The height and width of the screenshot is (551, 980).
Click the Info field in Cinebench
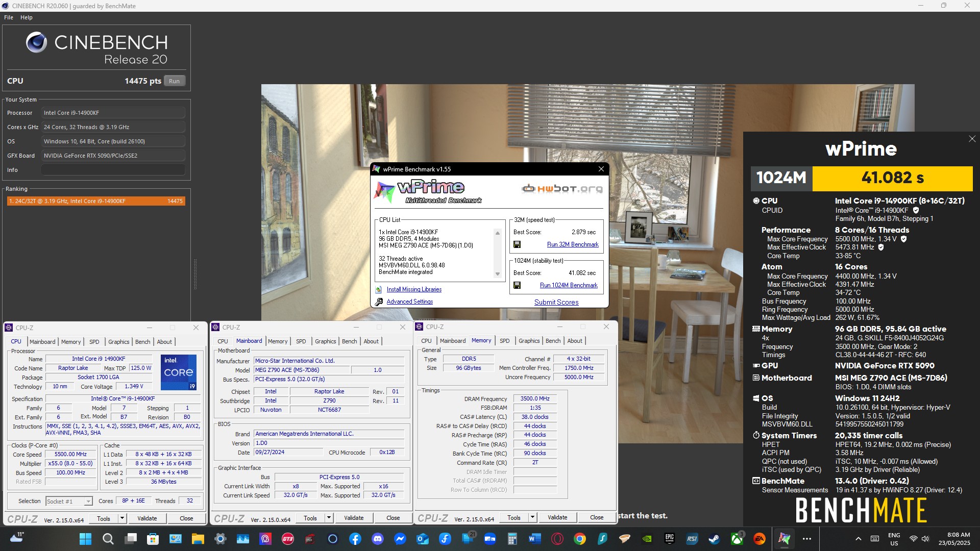coord(113,170)
